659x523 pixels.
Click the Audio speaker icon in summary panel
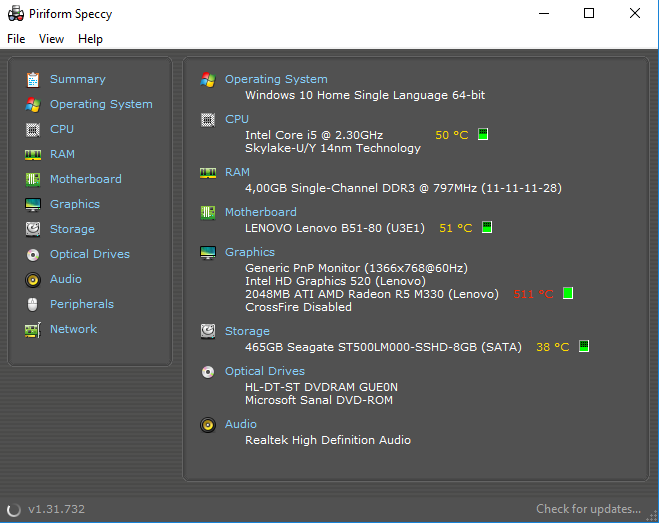coord(208,425)
